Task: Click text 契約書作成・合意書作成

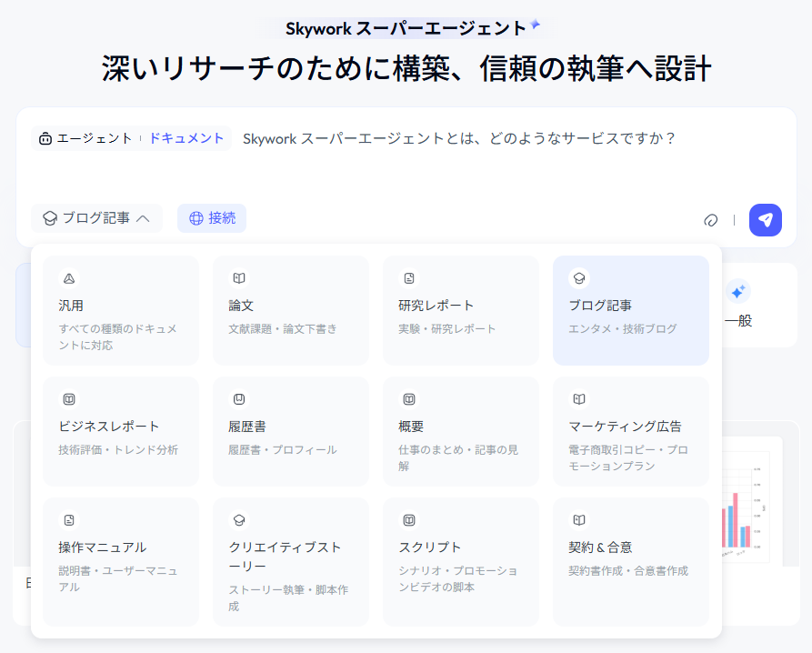Action: (x=628, y=570)
